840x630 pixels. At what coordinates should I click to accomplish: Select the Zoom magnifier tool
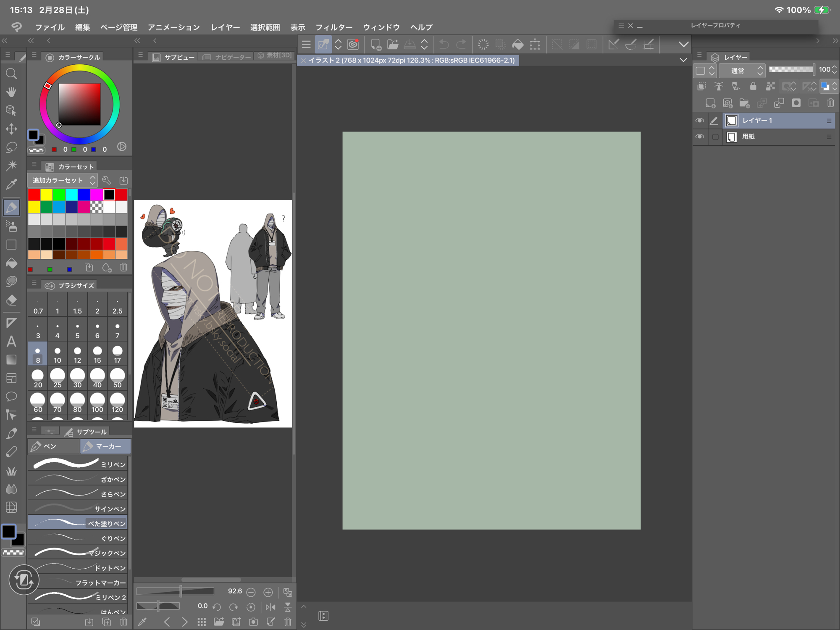pos(11,74)
